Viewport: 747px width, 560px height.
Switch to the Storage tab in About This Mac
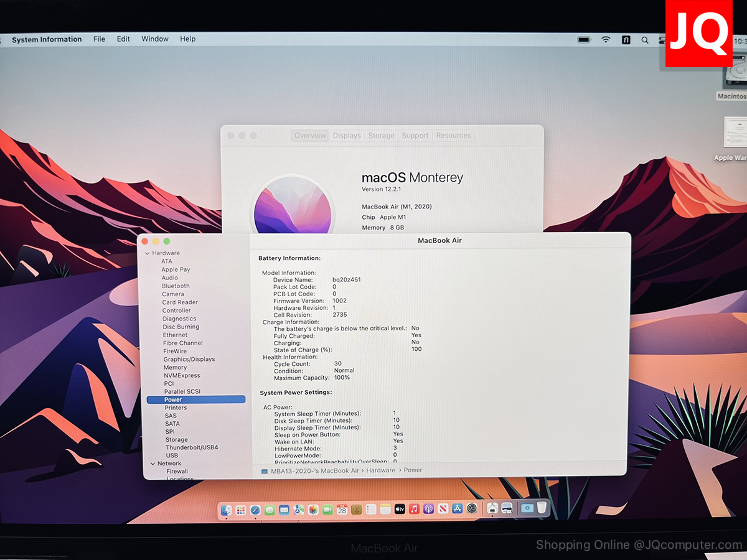[x=381, y=136]
